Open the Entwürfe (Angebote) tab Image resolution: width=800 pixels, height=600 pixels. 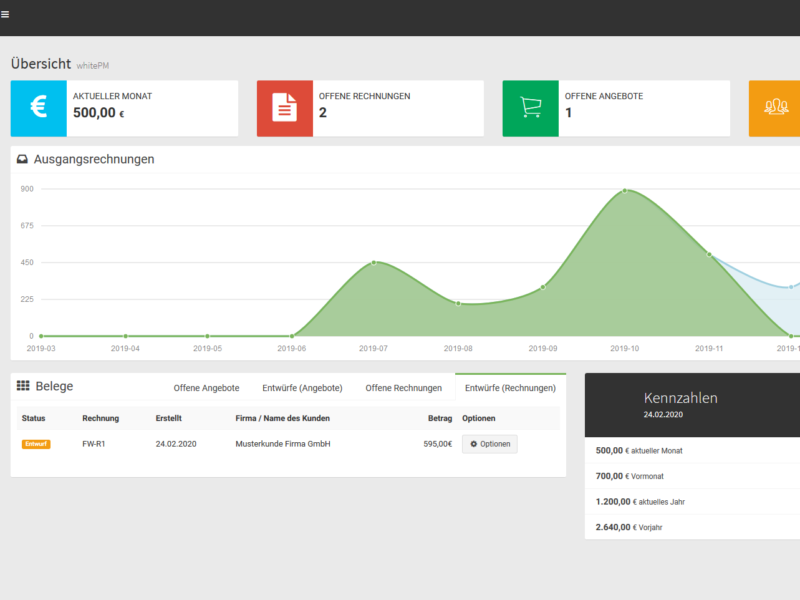(302, 388)
